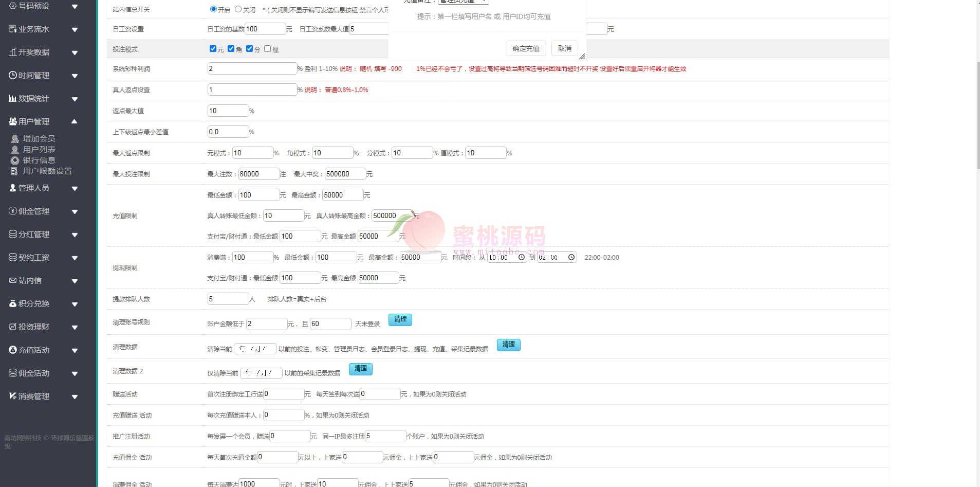
Task: Select the 关闭 radio for 站内信息开关
Action: coord(238,9)
